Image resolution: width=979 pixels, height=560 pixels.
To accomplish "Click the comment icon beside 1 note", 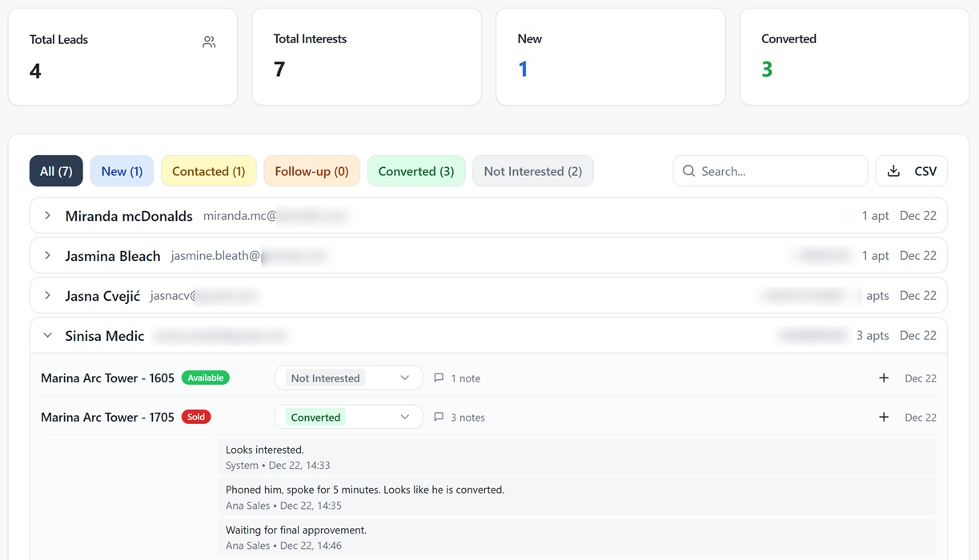I will [x=439, y=378].
